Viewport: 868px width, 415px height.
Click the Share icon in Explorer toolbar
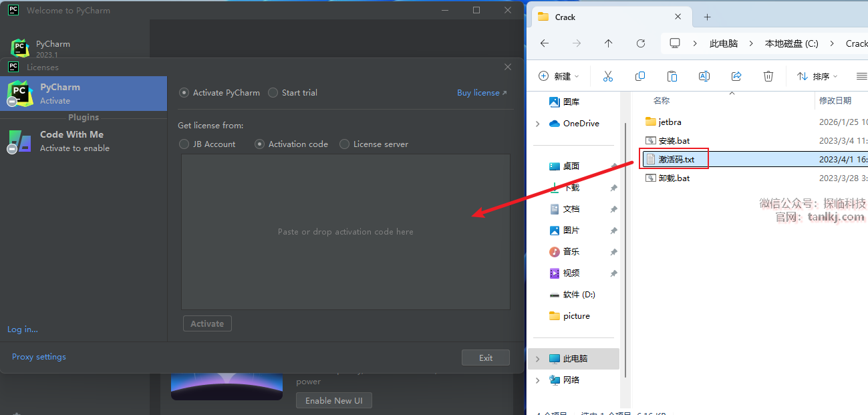(736, 76)
